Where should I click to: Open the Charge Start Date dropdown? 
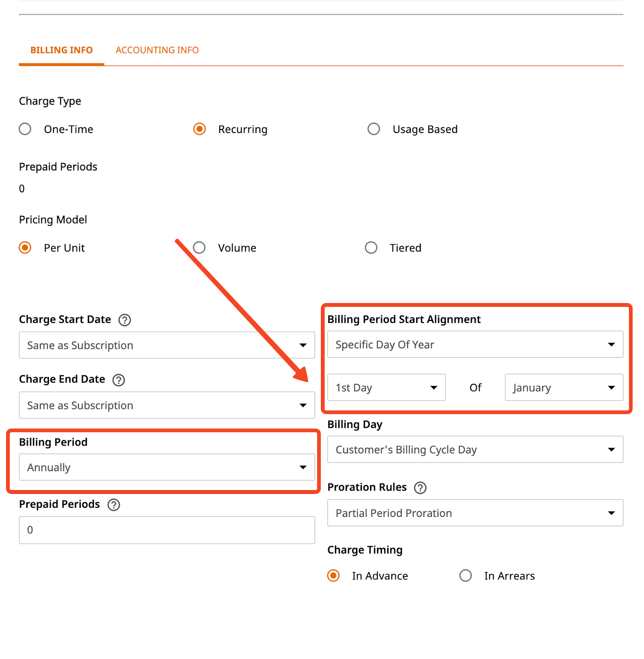167,345
